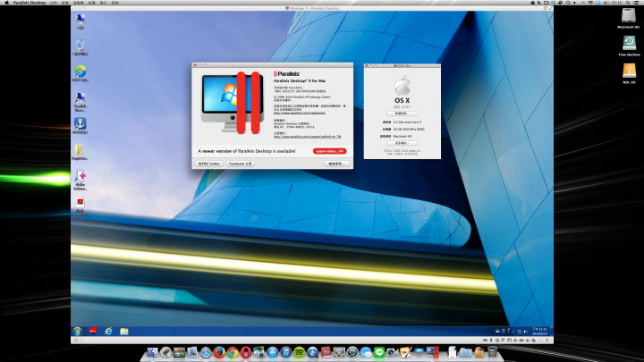Select the Adobe PDF file on Windows desktop
The image size is (644, 362).
[x=80, y=207]
